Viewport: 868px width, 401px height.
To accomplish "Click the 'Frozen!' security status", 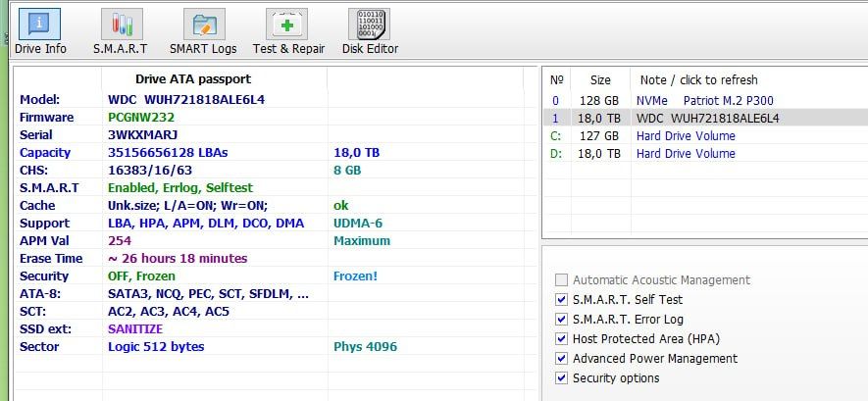I will point(355,276).
